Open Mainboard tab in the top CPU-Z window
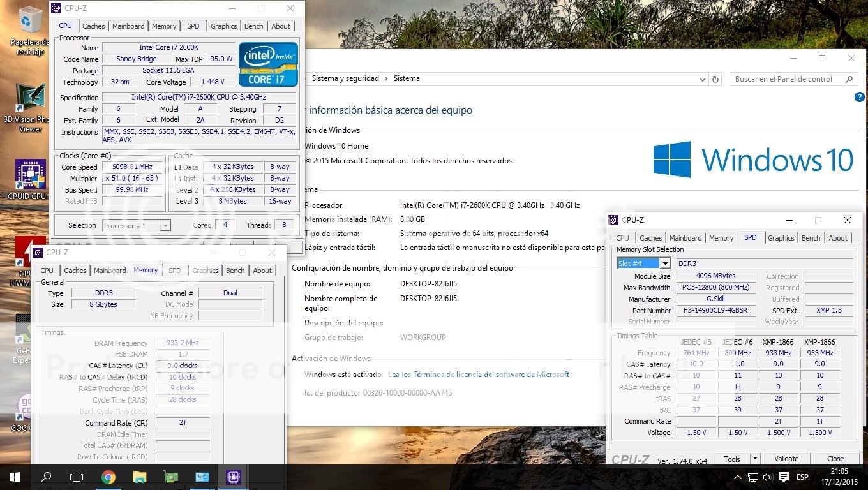Screen dimensions: 868x490 click(128, 26)
